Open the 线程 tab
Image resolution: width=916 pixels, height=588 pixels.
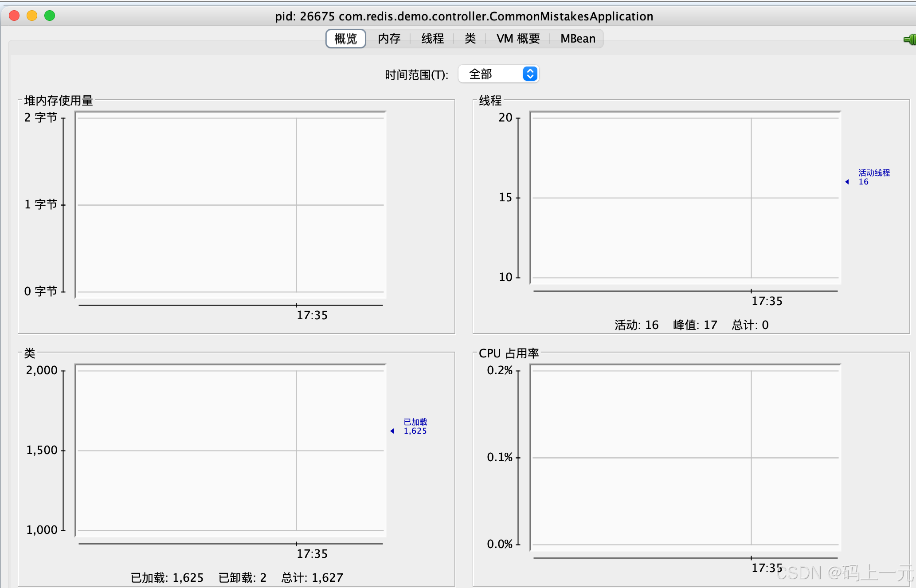[x=432, y=39]
